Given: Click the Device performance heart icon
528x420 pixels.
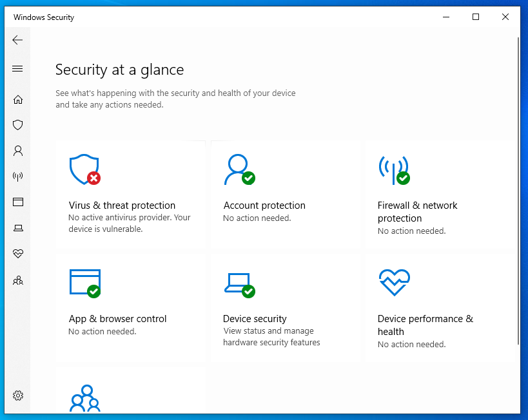Looking at the screenshot, I should coord(395,283).
